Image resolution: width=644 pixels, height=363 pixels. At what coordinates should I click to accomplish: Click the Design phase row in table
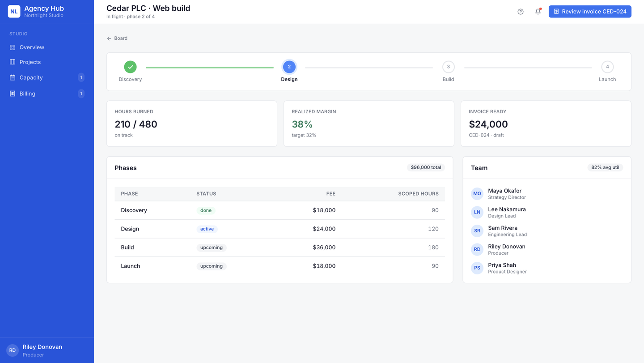(280, 229)
